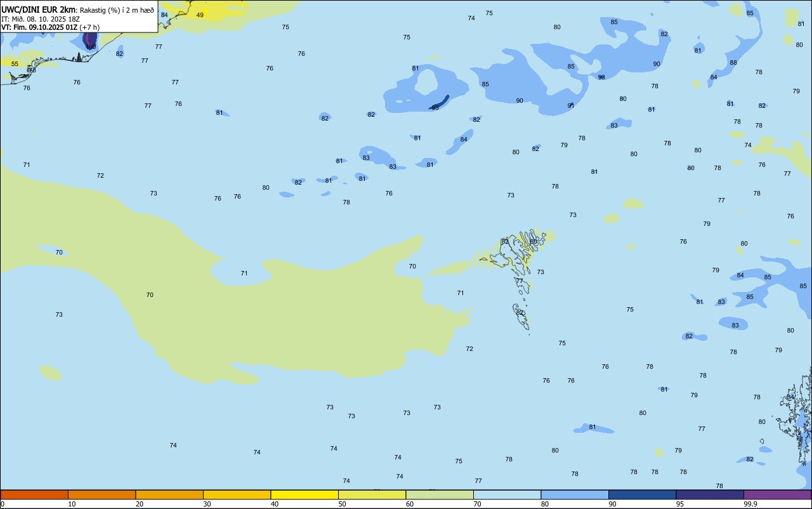Click the '49' humidity value on the map

click(200, 15)
